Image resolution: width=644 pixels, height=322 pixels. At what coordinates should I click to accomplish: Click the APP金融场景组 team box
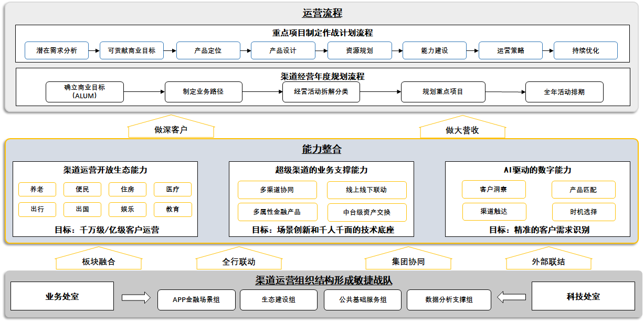197,300
